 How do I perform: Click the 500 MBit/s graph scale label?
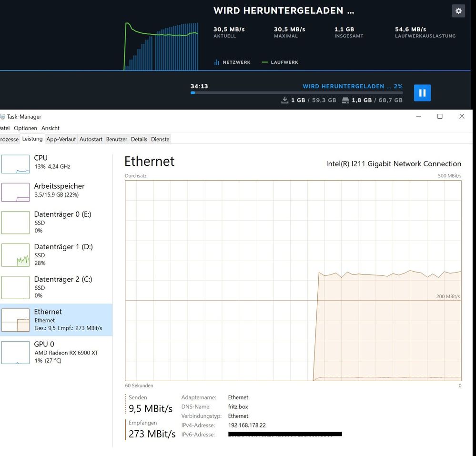point(449,176)
